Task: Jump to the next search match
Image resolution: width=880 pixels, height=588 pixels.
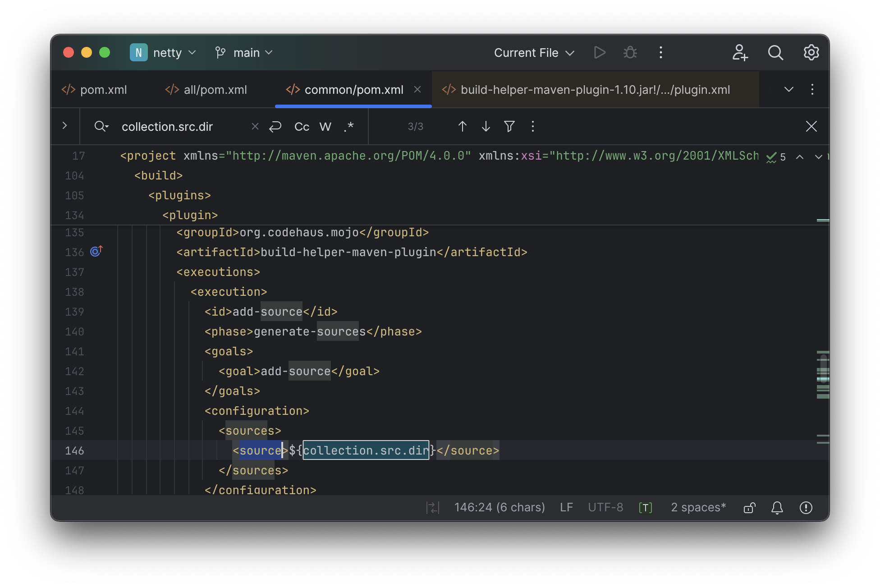Action: 486,126
